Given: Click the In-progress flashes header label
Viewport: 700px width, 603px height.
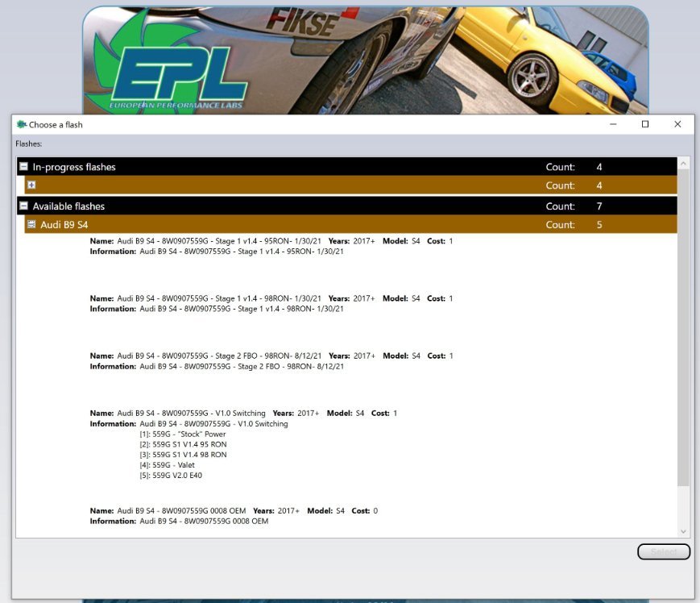Looking at the screenshot, I should point(74,167).
